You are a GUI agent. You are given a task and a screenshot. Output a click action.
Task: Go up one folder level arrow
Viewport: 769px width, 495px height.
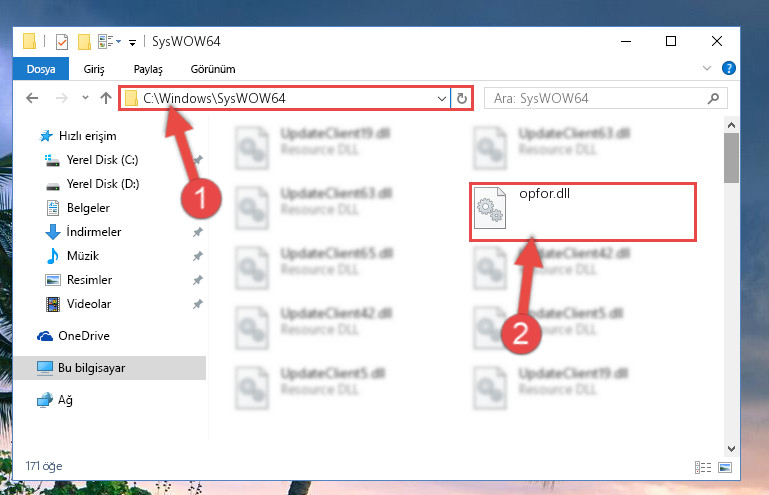(106, 98)
